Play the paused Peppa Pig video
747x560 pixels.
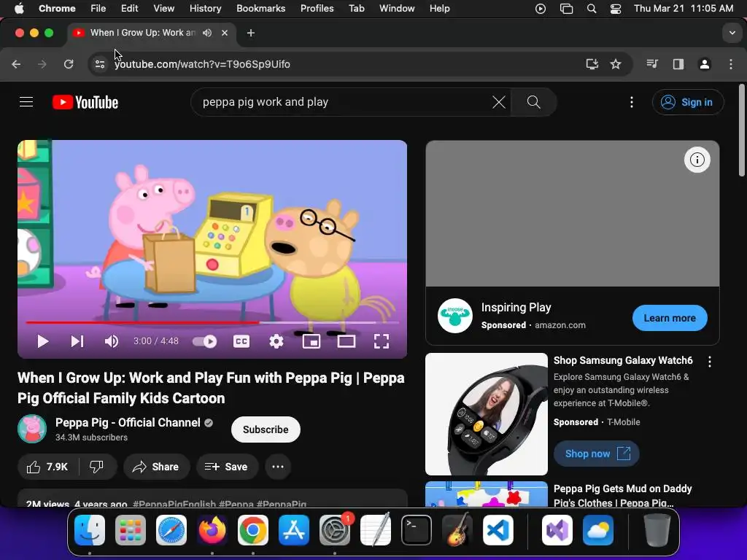tap(43, 341)
